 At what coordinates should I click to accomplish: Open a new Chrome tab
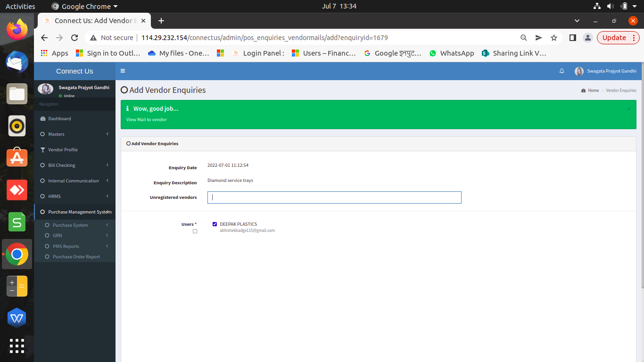(x=161, y=21)
